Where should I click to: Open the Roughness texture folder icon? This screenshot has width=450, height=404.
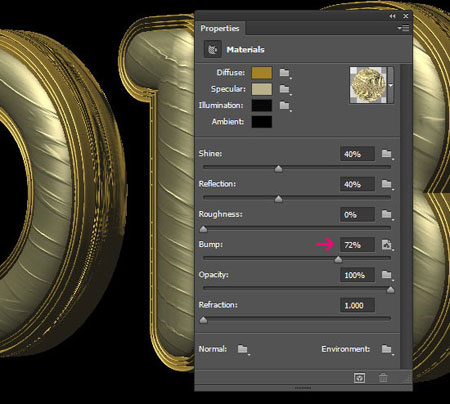click(387, 214)
